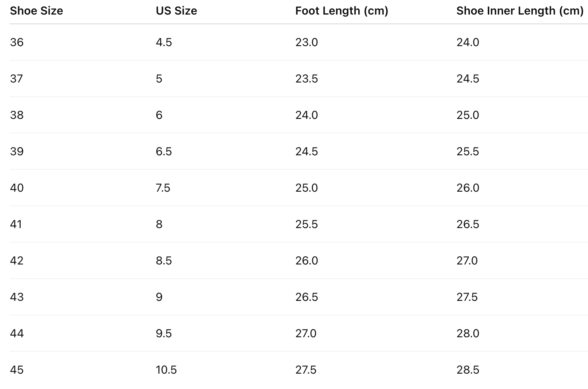Select foot length 26.5 cell
Viewport: 588px width, 389px height.
tap(307, 297)
